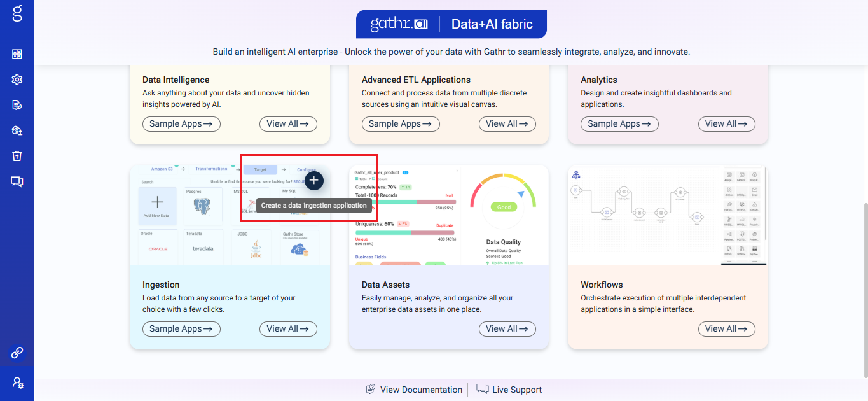Click View All under Data Assets
868x401 pixels.
tap(507, 329)
